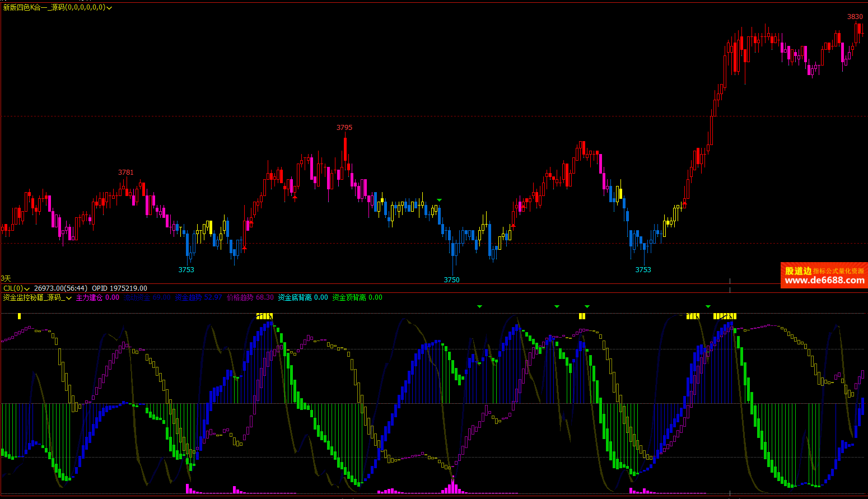Click the 资金趋势 52.97 value label
This screenshot has width=868, height=499.
(x=198, y=297)
